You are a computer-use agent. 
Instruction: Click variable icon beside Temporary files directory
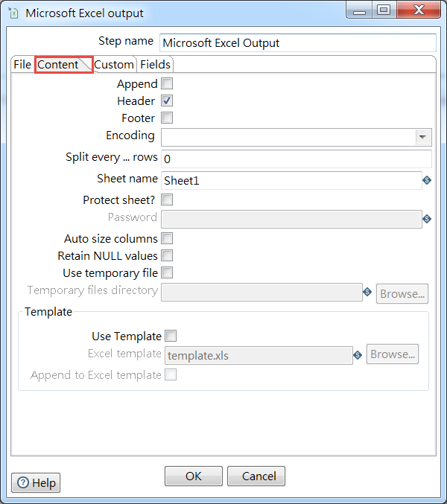(367, 292)
